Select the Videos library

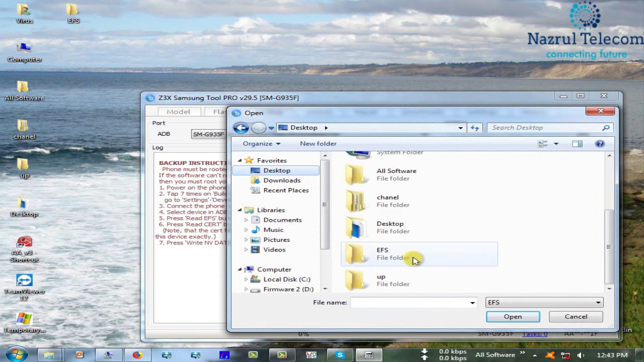274,250
